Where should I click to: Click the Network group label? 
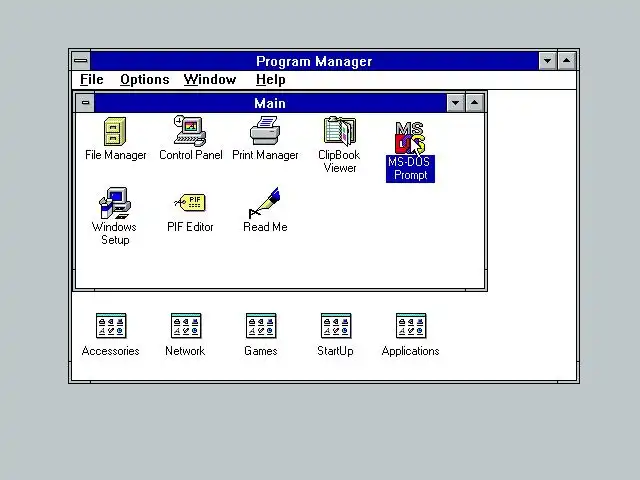[185, 351]
